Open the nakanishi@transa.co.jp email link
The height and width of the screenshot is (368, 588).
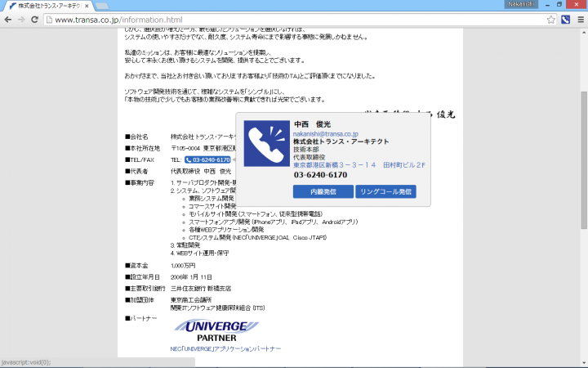click(326, 133)
